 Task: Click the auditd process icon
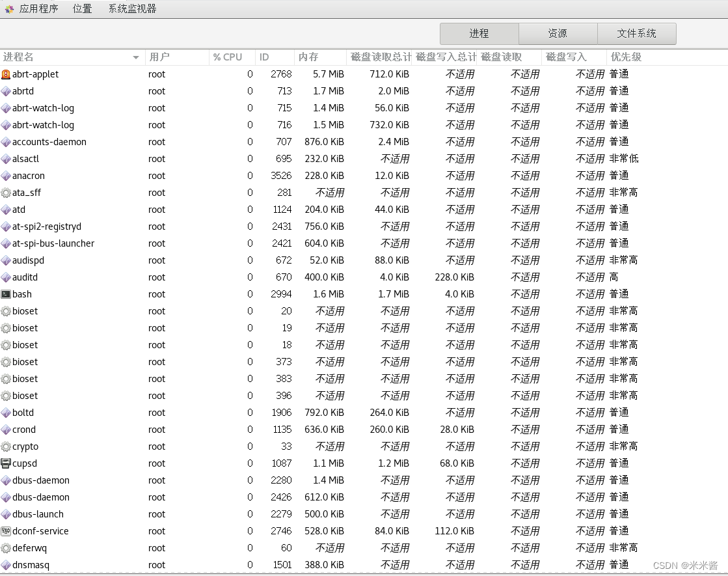(x=6, y=277)
